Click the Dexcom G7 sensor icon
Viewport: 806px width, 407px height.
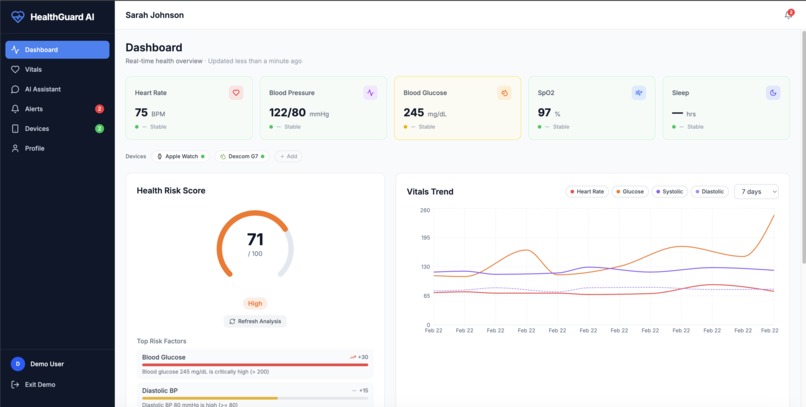223,156
